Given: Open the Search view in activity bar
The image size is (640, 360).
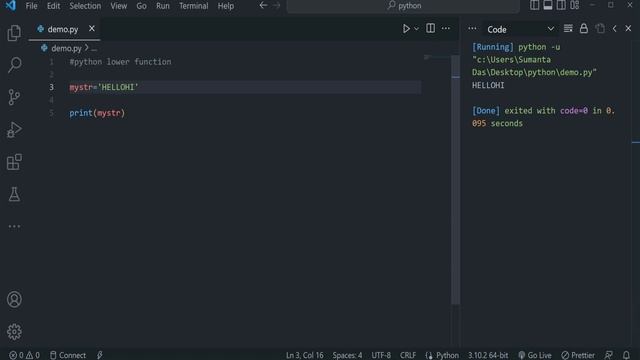Looking at the screenshot, I should pos(14,65).
